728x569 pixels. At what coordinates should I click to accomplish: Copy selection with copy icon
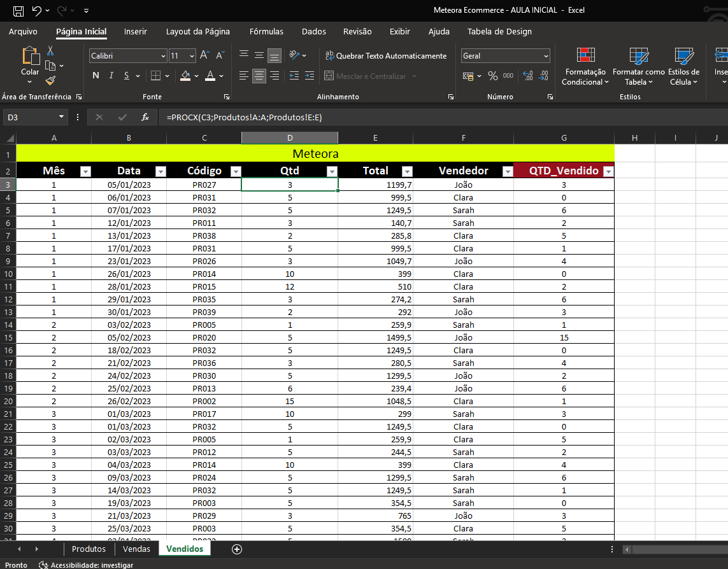[x=50, y=66]
